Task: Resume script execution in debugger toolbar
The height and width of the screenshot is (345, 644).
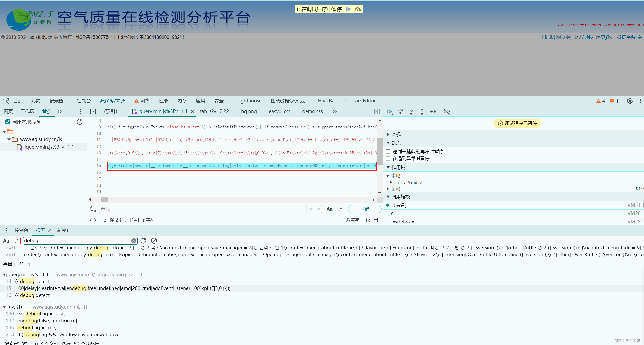Action: tap(390, 111)
